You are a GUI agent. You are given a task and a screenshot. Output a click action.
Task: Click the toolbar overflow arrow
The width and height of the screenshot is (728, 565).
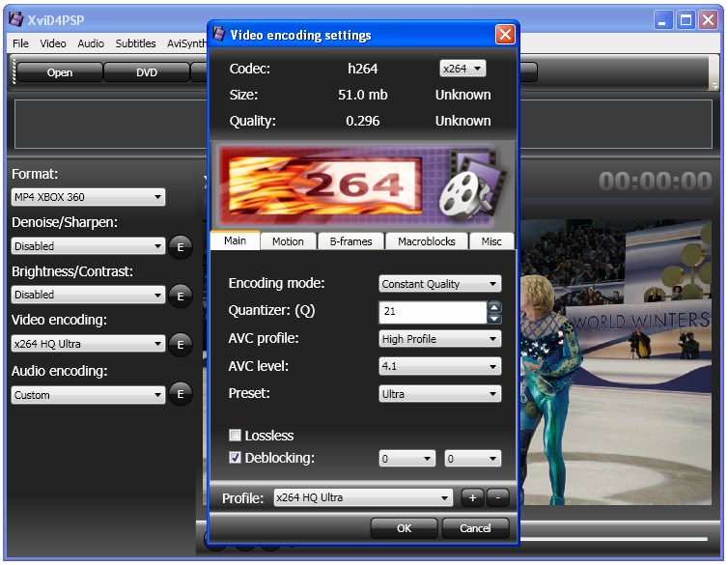point(715,85)
